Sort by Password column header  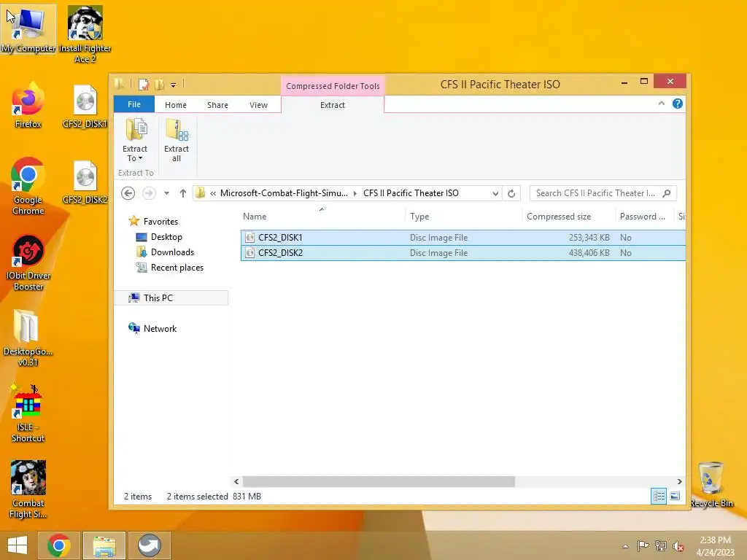click(643, 216)
